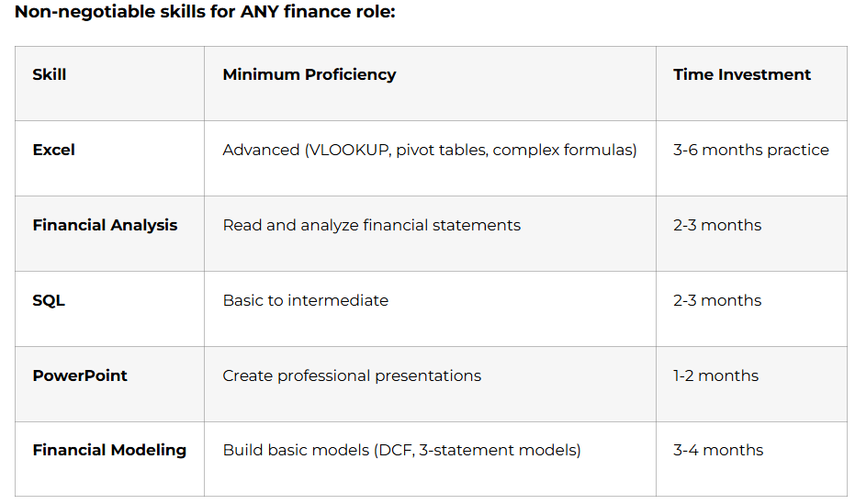Click the '3-4 months' time cell

click(x=718, y=451)
